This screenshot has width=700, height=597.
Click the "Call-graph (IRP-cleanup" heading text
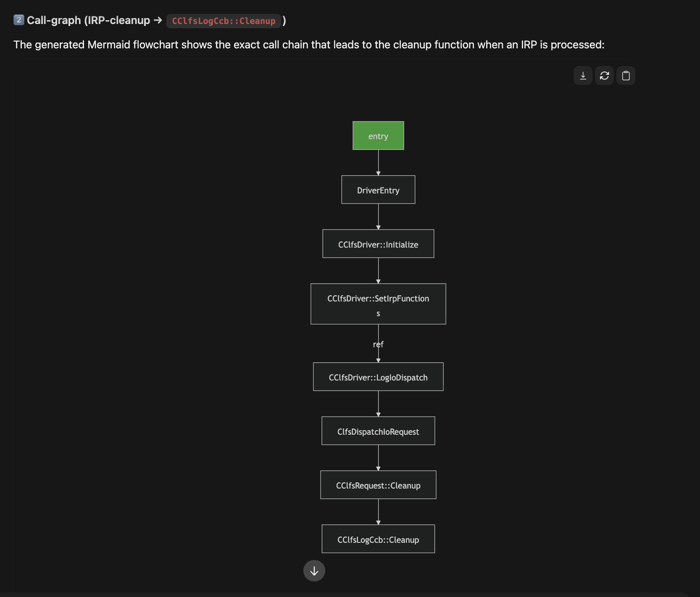coord(88,20)
